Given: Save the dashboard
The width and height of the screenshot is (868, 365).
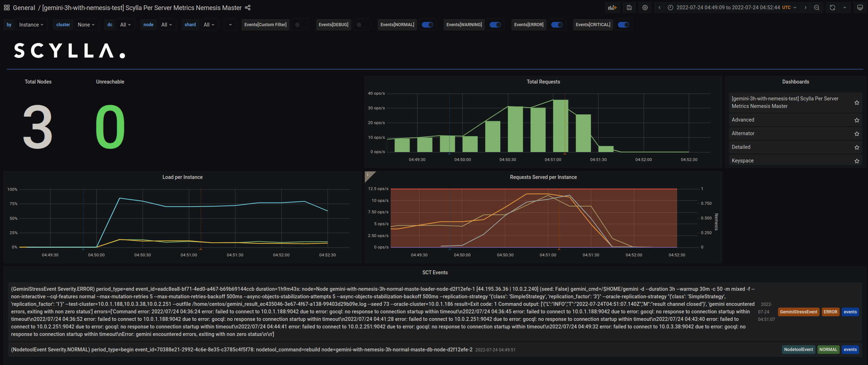Looking at the screenshot, I should (x=629, y=8).
